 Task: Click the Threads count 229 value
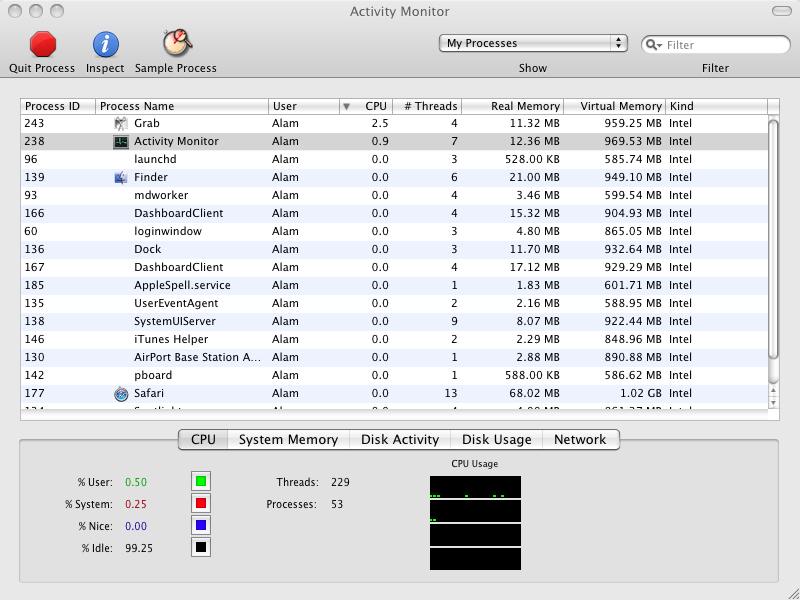tap(340, 482)
